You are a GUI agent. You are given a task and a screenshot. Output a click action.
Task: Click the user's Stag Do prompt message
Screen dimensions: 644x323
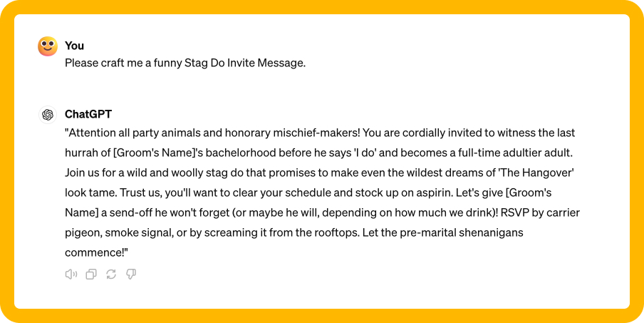pos(185,63)
